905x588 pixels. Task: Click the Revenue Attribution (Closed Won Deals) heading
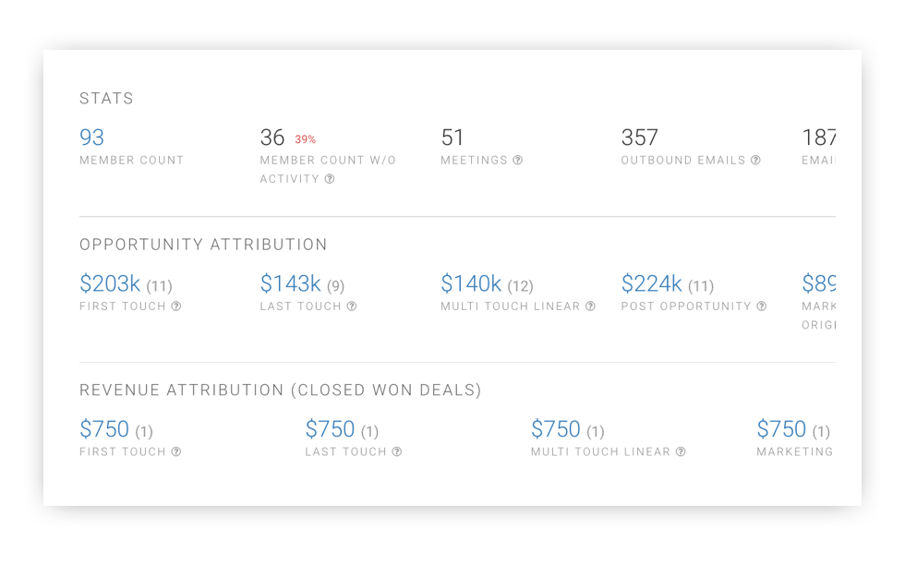pyautogui.click(x=280, y=390)
